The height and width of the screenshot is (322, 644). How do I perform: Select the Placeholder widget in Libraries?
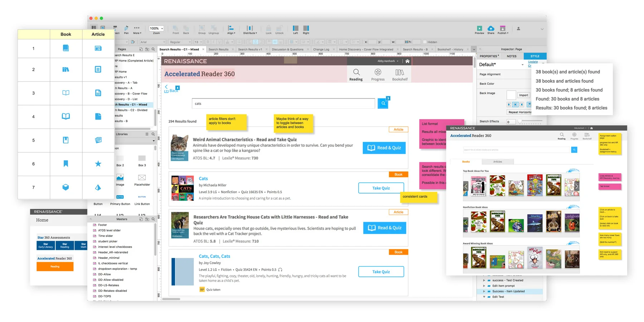click(142, 180)
